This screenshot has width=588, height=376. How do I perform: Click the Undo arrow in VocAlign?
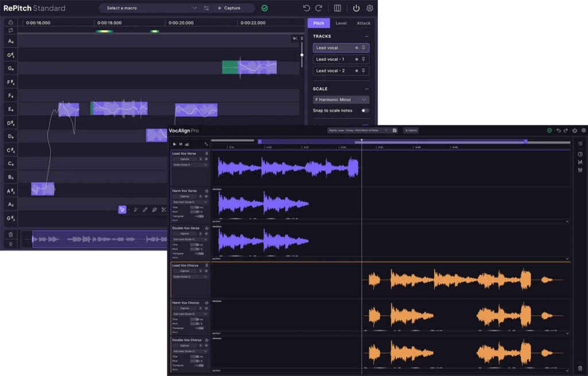click(558, 131)
